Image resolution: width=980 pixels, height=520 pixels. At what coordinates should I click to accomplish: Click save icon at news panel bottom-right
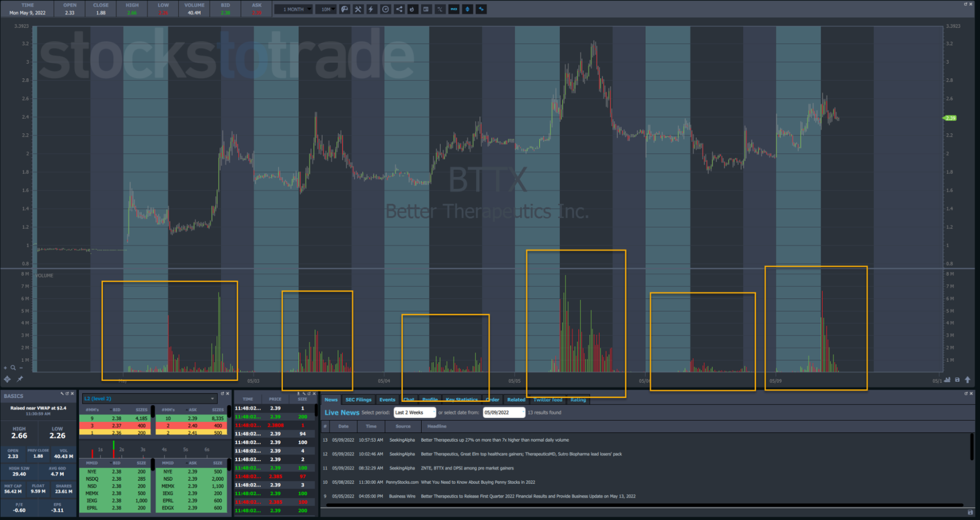(970, 512)
